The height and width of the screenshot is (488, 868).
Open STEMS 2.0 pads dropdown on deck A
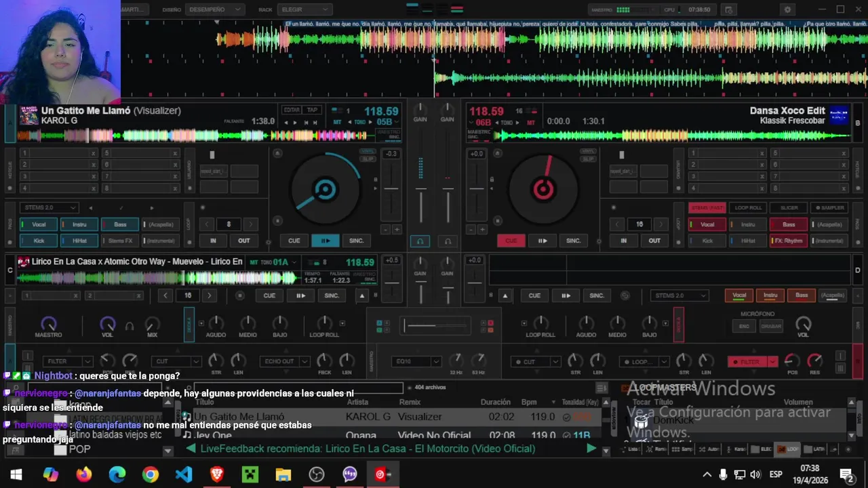coord(49,207)
